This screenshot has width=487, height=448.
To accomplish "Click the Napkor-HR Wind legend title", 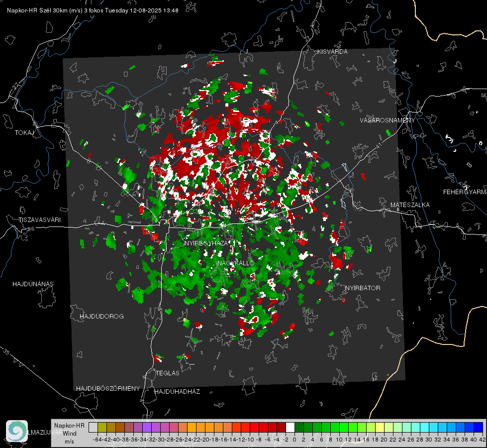I will (69, 430).
